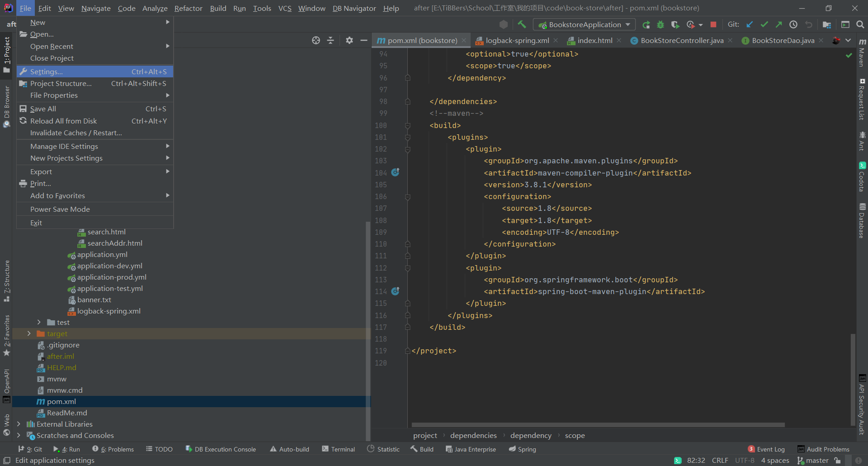Push commits with the green up-arrow icon
The image size is (868, 466).
tap(779, 24)
